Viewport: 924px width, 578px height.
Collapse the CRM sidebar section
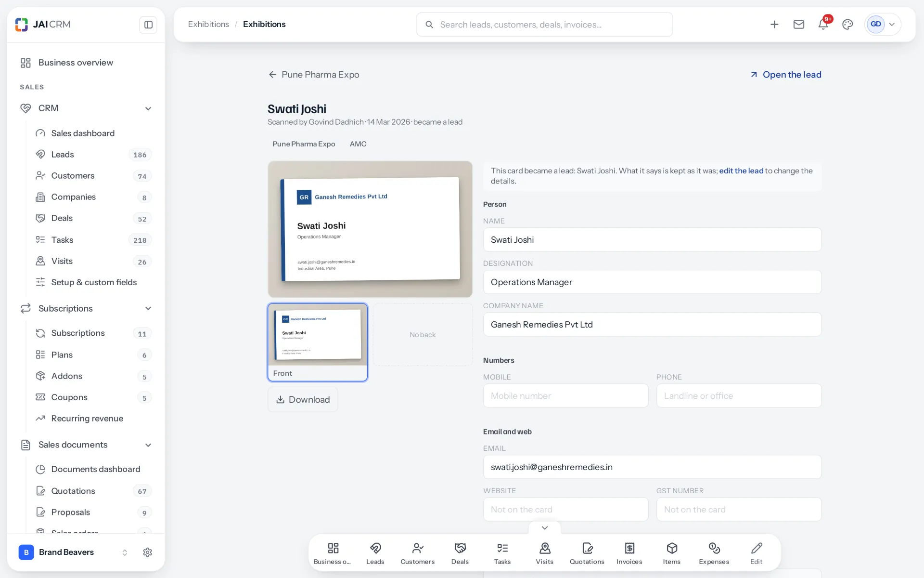coord(148,108)
